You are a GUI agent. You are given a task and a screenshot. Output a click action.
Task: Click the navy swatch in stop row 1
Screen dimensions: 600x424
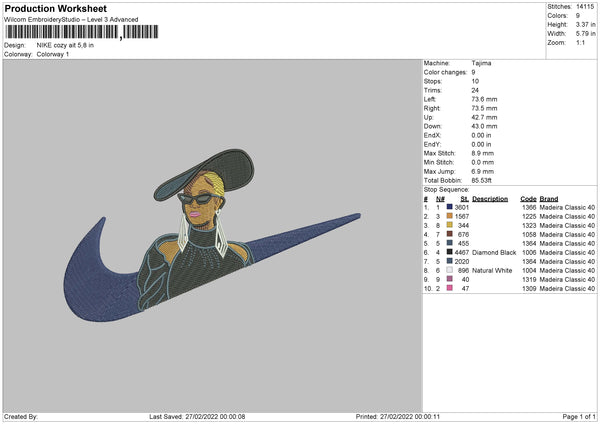(x=449, y=207)
